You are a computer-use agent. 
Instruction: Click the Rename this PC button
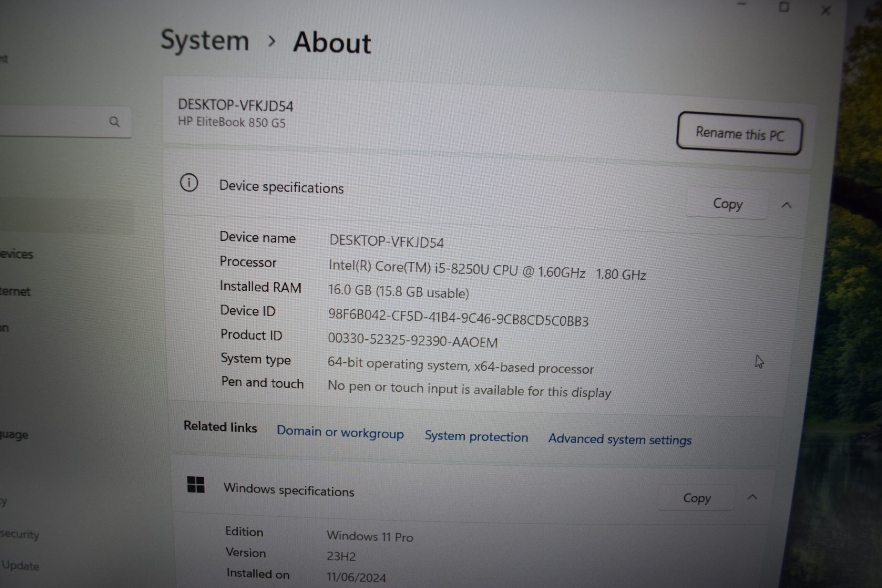point(739,134)
